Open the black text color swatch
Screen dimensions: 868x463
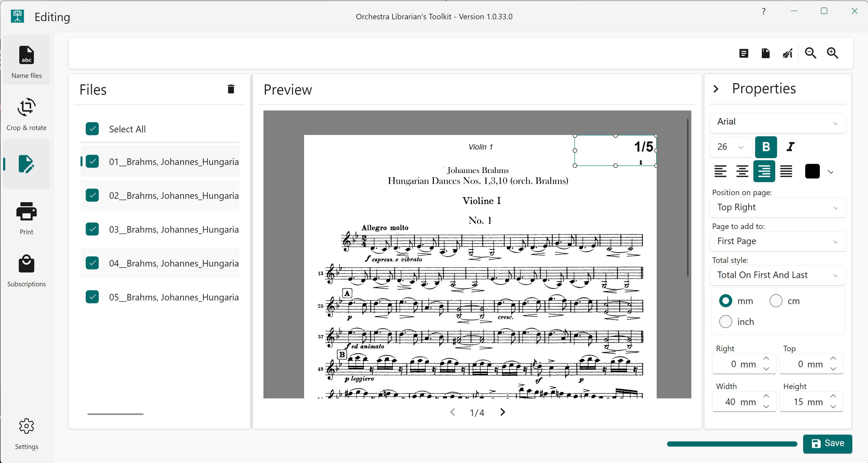[812, 171]
